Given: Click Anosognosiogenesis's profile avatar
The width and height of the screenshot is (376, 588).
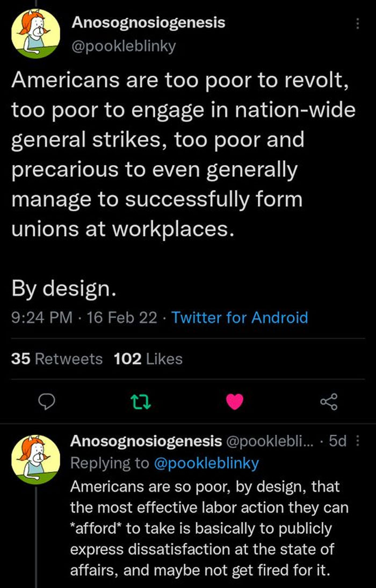Looking at the screenshot, I should click(x=34, y=32).
